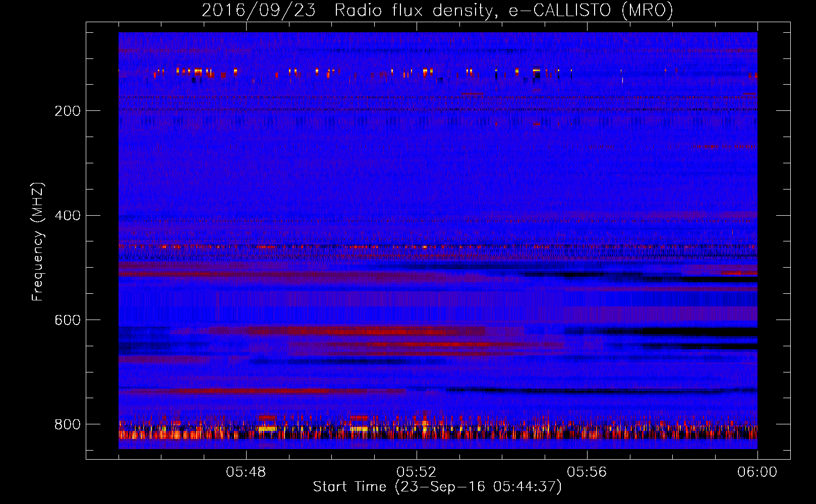
Task: Click the 200 frequency tick label
Action: [68, 111]
